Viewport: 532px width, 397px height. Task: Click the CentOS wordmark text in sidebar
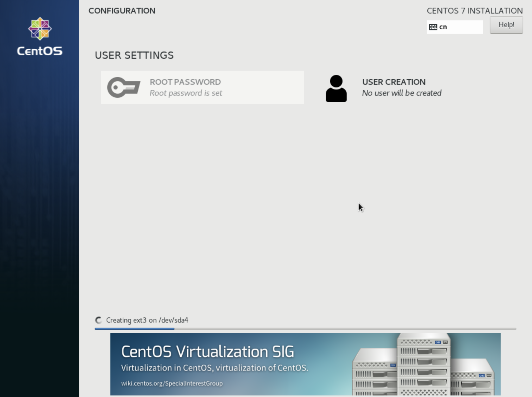[40, 51]
